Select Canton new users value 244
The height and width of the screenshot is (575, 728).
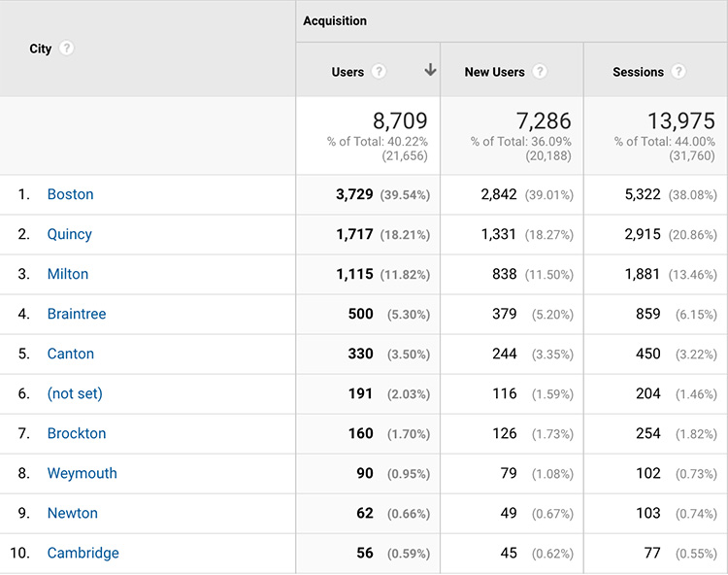pyautogui.click(x=504, y=354)
